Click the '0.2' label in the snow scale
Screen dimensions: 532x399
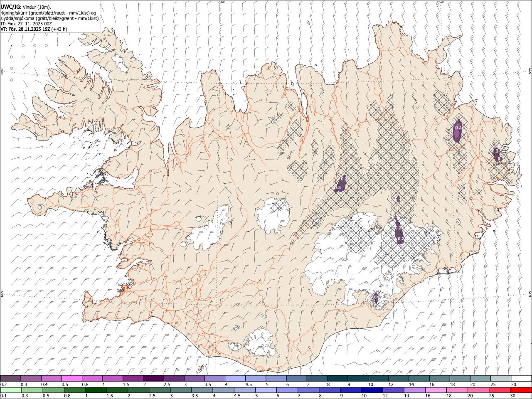point(3,384)
